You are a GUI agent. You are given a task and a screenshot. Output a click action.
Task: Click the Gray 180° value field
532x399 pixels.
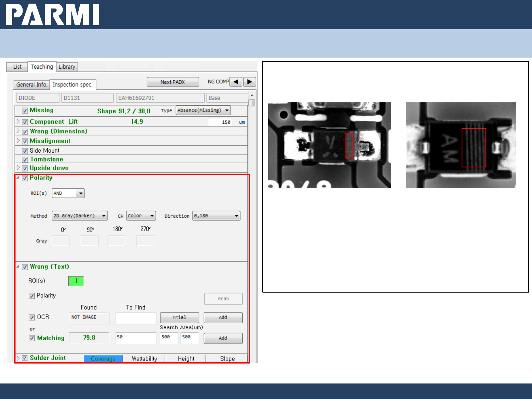point(117,241)
